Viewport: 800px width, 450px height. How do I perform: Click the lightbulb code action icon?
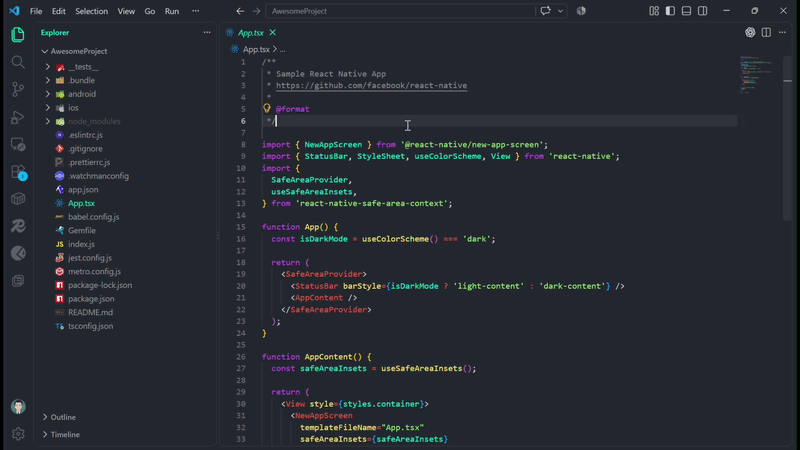click(x=266, y=108)
